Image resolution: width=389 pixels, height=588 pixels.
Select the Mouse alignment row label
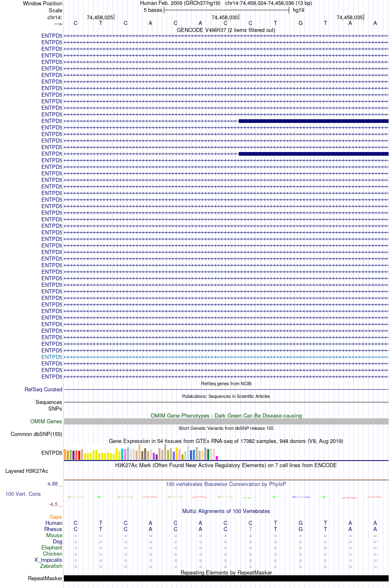point(54,535)
